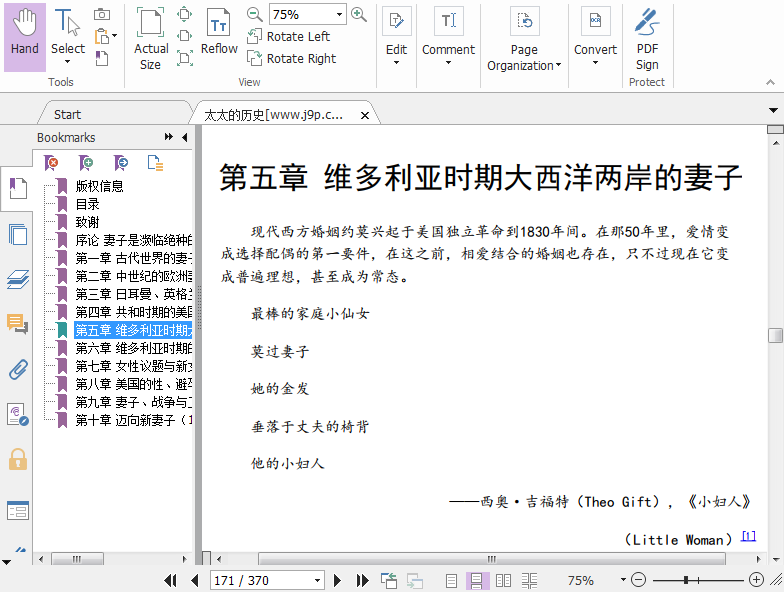The width and height of the screenshot is (784, 592).
Task: Rotate the page left
Action: (288, 36)
